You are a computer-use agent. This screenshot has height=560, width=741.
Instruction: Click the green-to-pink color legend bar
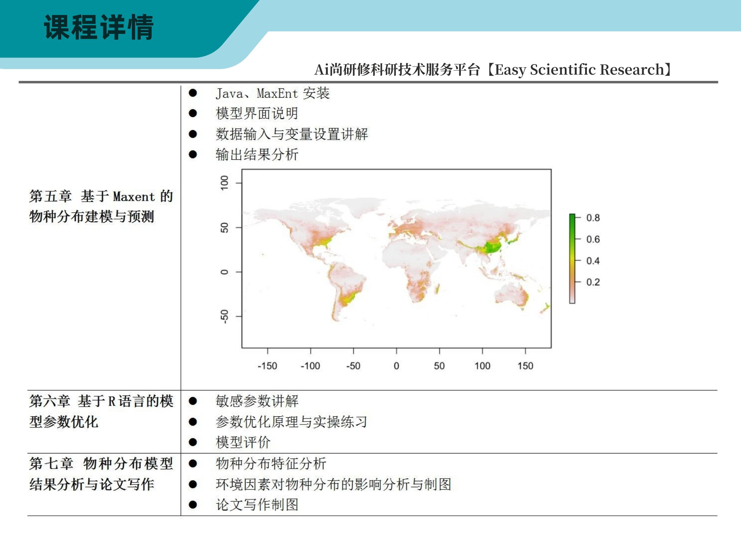tap(572, 259)
